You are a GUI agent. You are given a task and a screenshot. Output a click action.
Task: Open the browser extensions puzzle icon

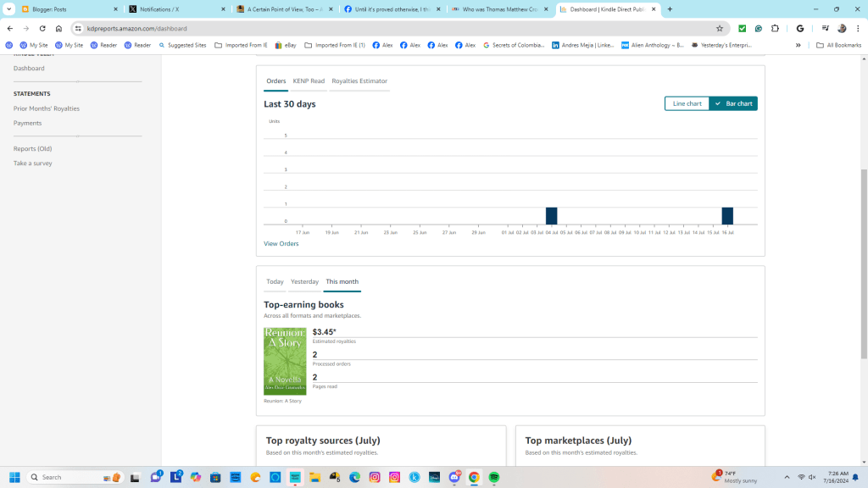(x=775, y=28)
